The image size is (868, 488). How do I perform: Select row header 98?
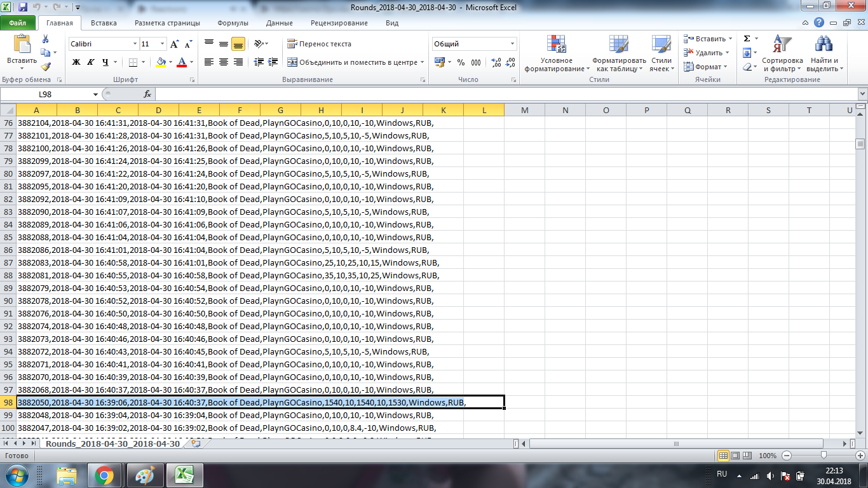pyautogui.click(x=8, y=402)
